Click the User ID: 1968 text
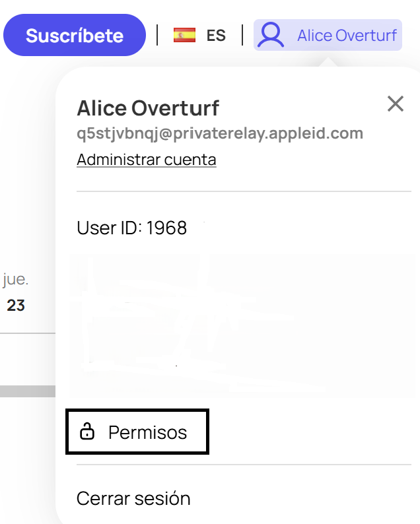420x524 pixels. point(132,228)
